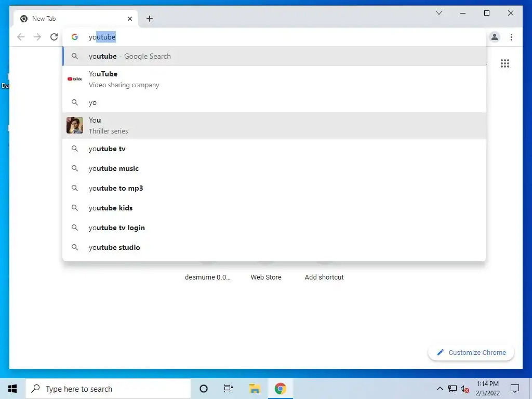The image size is (532, 399).
Task: Open the tab search chevron
Action: 438,13
